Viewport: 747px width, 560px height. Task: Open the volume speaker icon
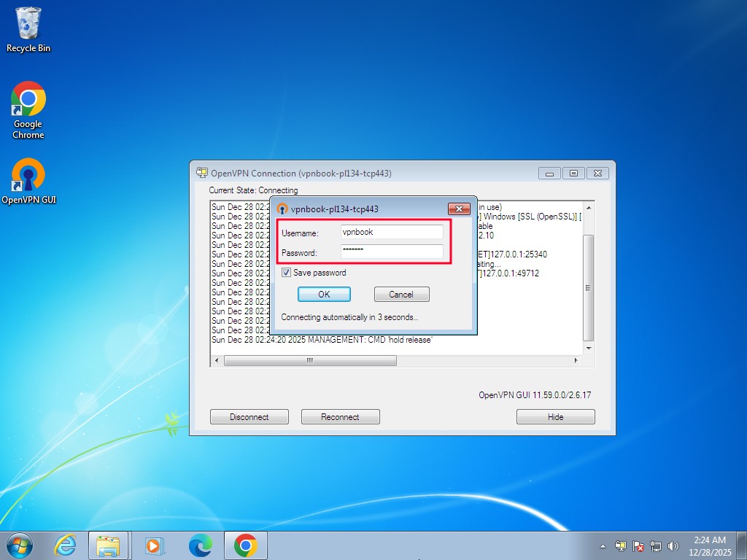(x=673, y=545)
